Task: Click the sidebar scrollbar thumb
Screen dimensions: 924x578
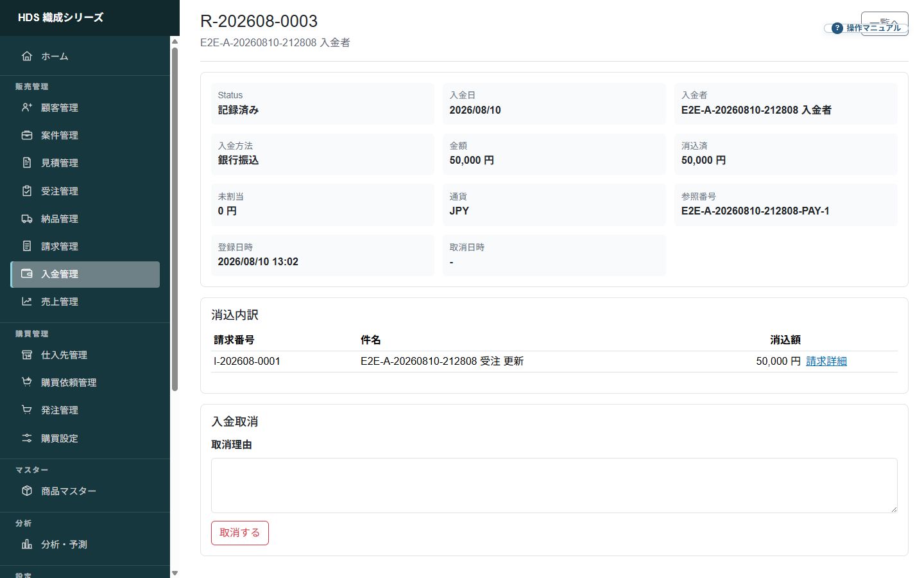Action: pyautogui.click(x=175, y=220)
